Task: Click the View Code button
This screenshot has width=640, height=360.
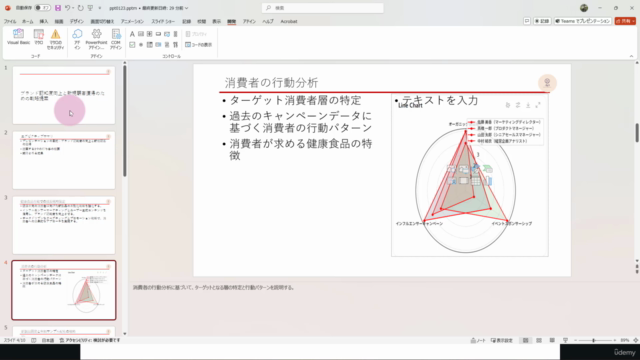Action: [x=198, y=44]
